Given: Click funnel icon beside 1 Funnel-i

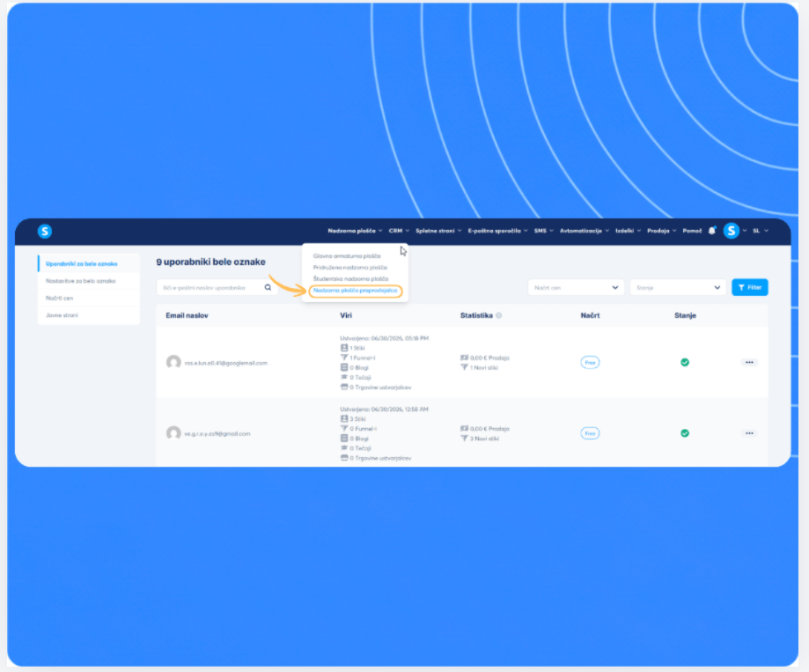Looking at the screenshot, I should (344, 358).
